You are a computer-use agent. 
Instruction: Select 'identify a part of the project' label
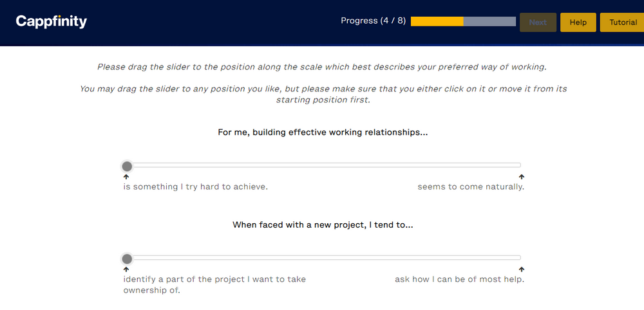215,284
